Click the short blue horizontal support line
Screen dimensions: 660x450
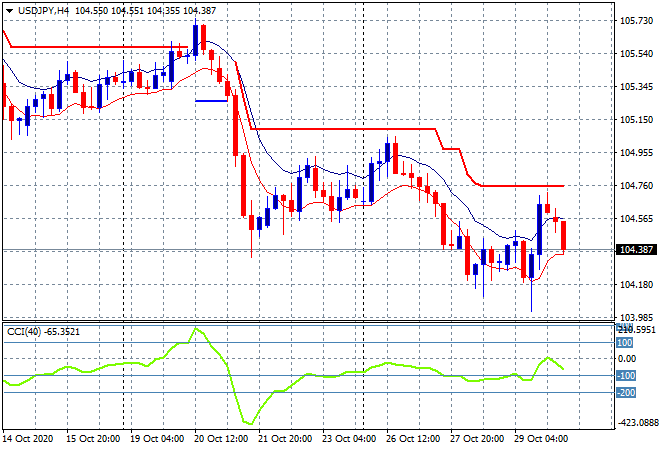pyautogui.click(x=211, y=101)
